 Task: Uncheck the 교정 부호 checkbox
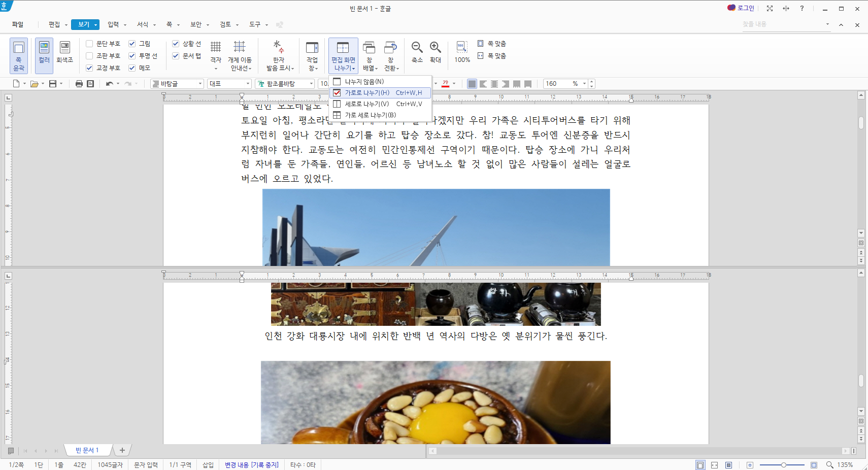[x=89, y=68]
